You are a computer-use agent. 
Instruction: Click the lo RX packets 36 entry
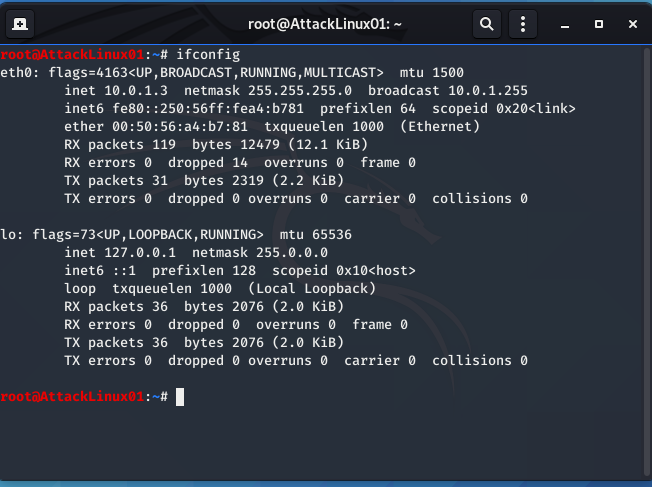116,307
